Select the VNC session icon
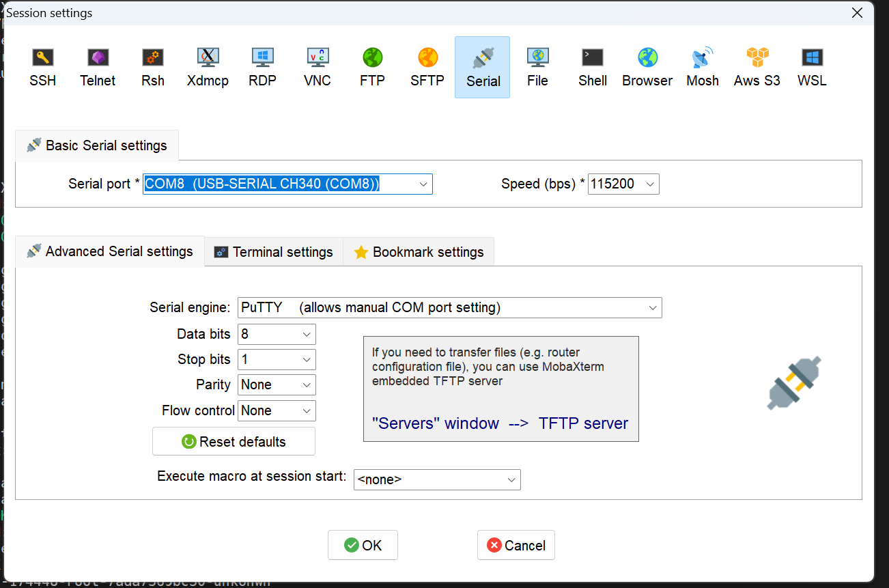The image size is (889, 588). (x=317, y=67)
